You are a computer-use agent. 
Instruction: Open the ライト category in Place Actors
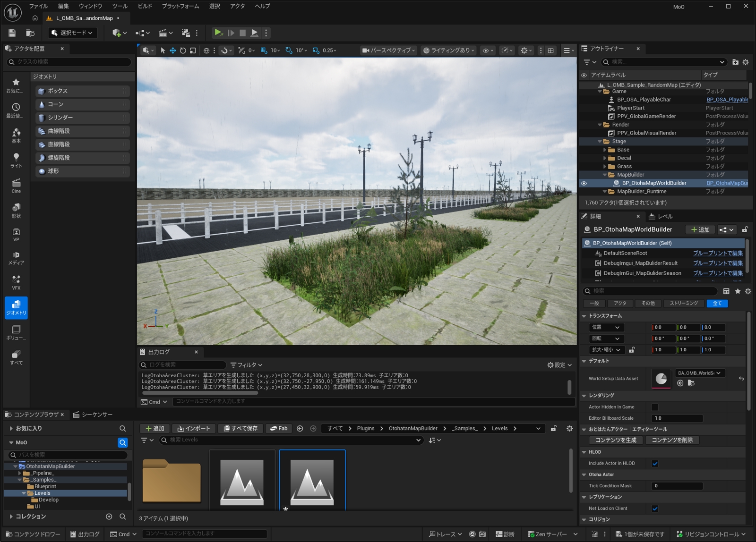16,161
